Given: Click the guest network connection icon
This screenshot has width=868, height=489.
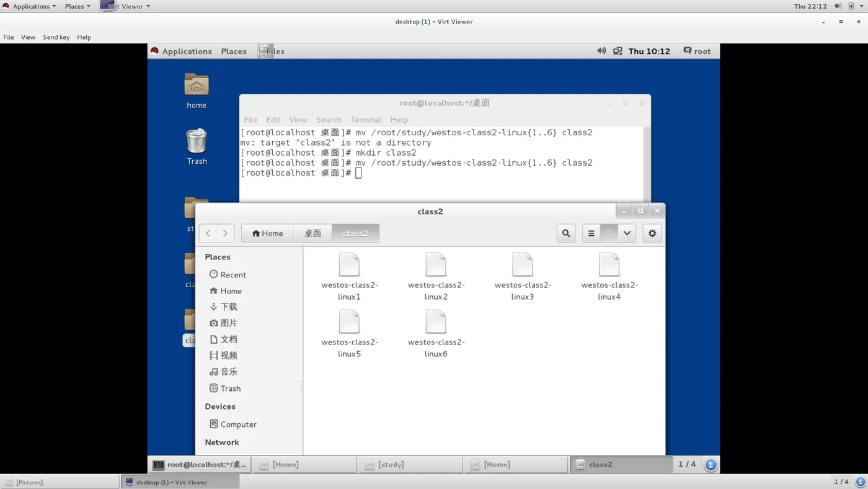Looking at the screenshot, I should [x=618, y=51].
